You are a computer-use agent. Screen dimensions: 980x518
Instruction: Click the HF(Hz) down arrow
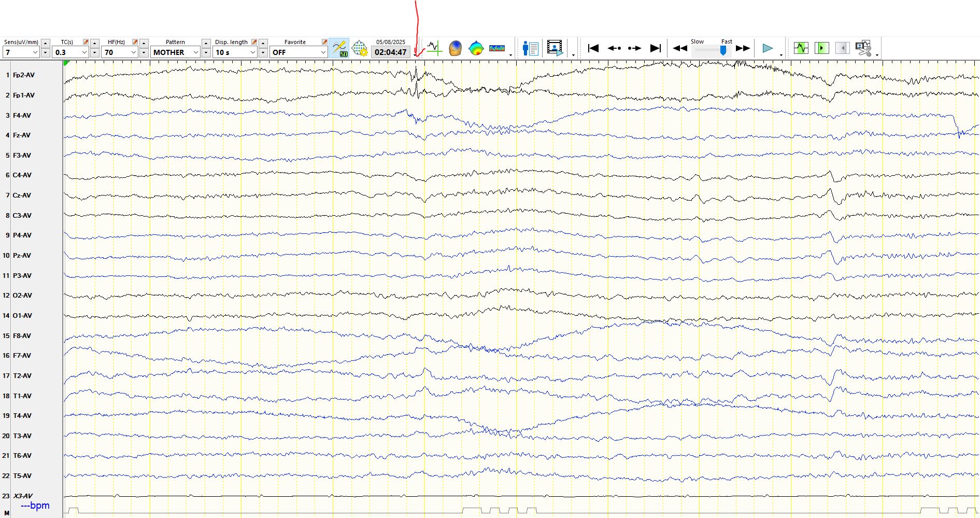[144, 52]
